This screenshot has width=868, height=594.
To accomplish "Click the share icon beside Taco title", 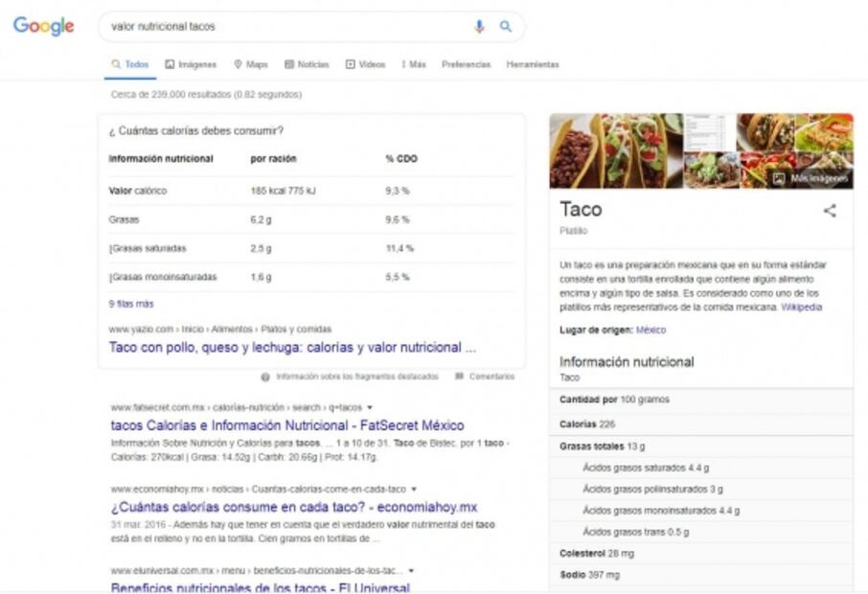I will (830, 211).
